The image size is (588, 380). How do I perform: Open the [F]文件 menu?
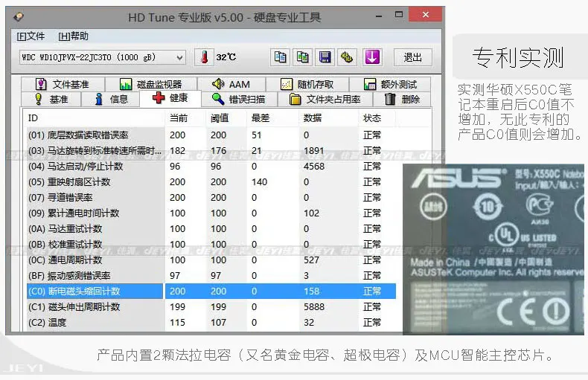pos(31,36)
